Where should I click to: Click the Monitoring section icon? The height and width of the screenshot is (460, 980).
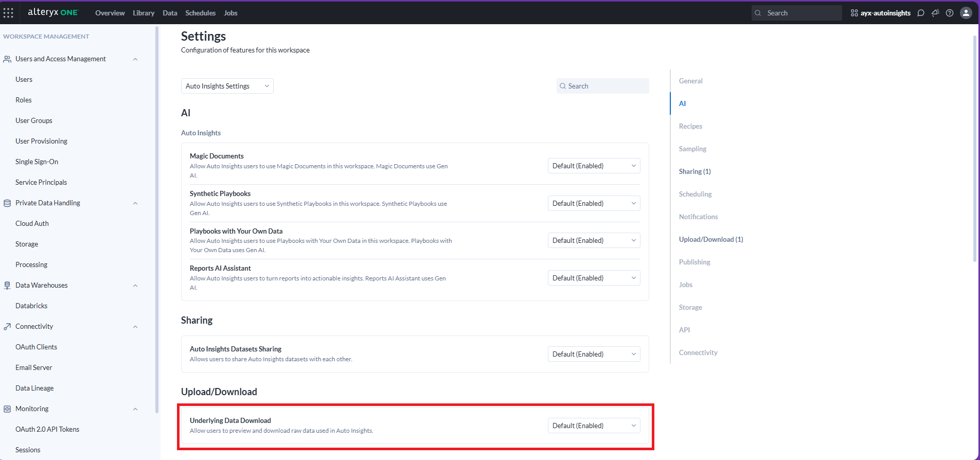tap(7, 409)
